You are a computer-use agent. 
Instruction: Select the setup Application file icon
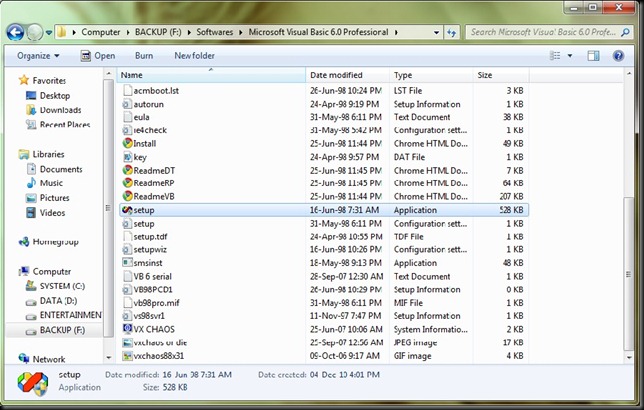click(x=127, y=210)
